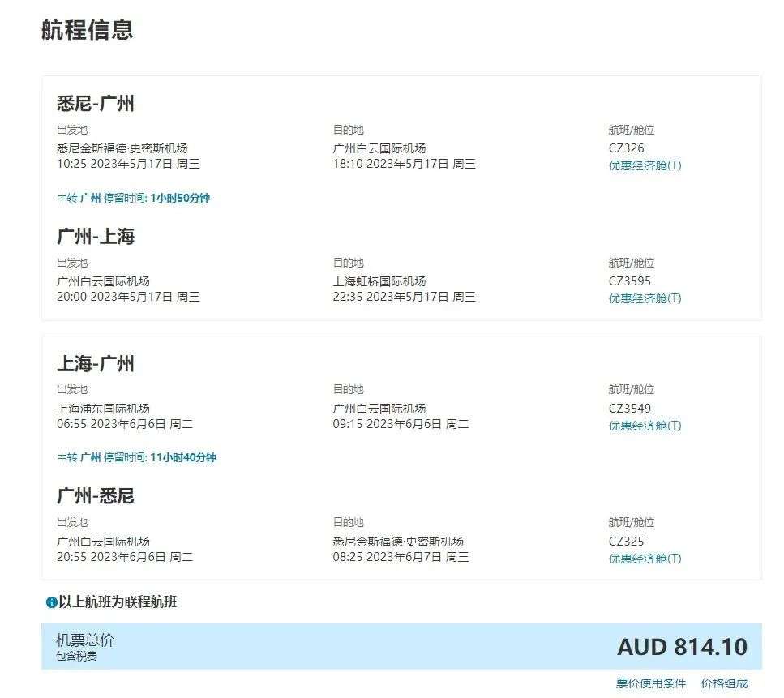Select the 广州-悉尼 segment heading
784x698 pixels.
pos(96,496)
